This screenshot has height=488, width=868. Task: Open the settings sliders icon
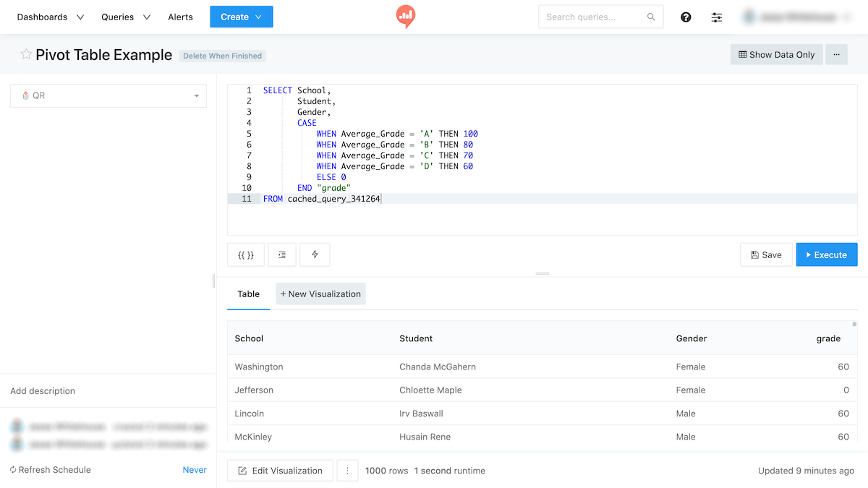pos(717,17)
